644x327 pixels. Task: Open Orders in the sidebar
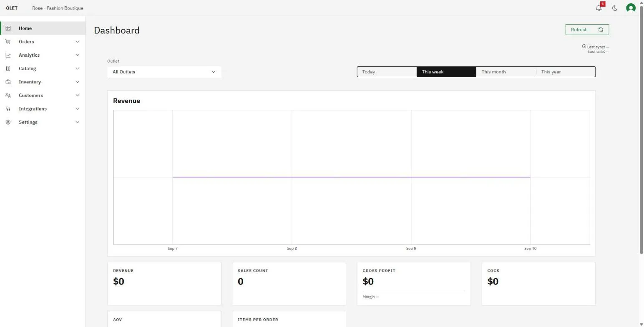coord(43,42)
